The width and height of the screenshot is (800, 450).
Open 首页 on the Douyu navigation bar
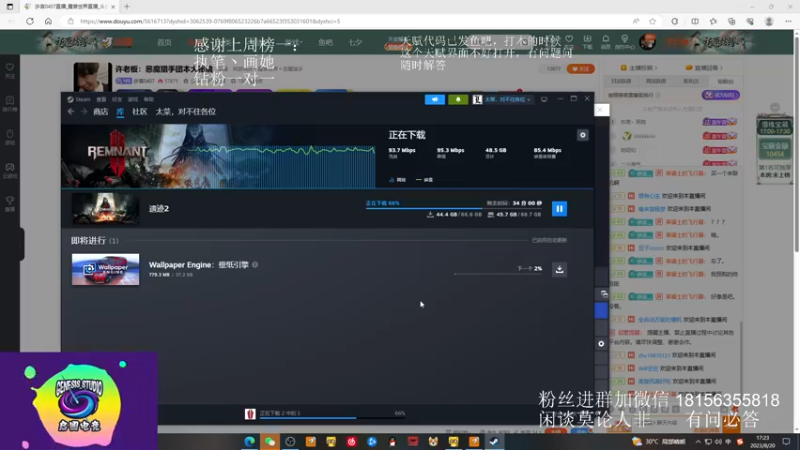(164, 42)
